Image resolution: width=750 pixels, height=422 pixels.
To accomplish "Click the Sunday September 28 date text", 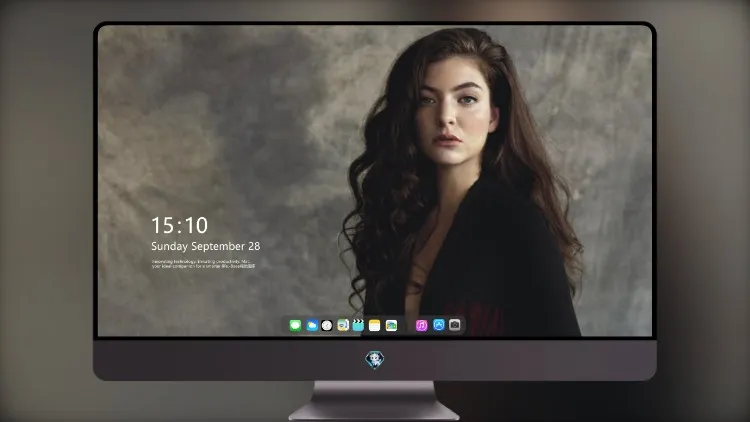I will (x=206, y=246).
